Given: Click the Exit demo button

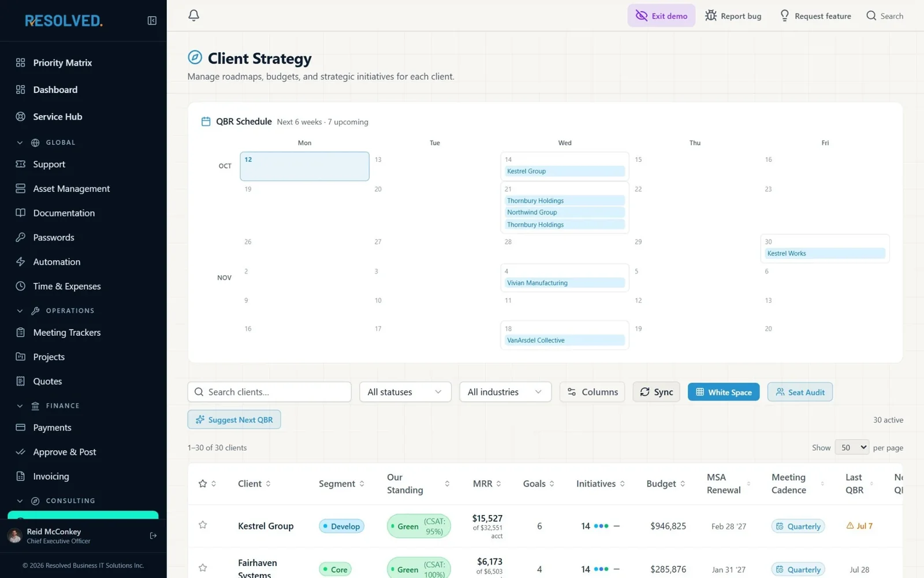Looking at the screenshot, I should point(661,16).
